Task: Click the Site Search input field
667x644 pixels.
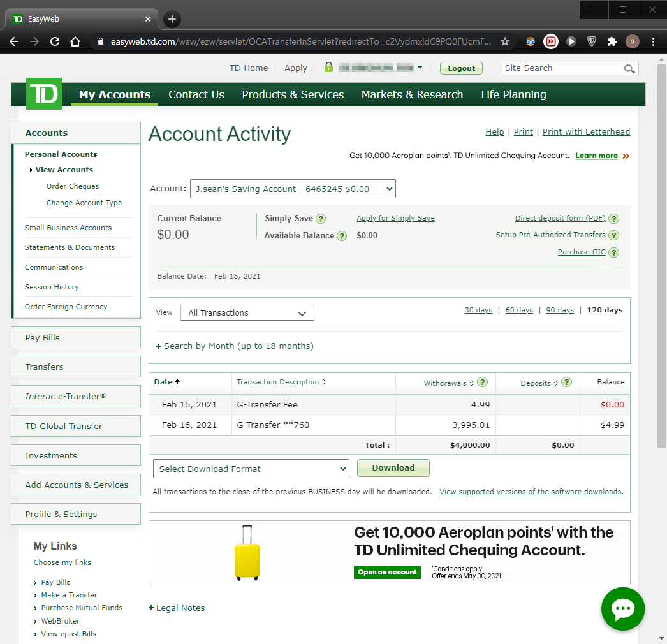Action: click(562, 68)
